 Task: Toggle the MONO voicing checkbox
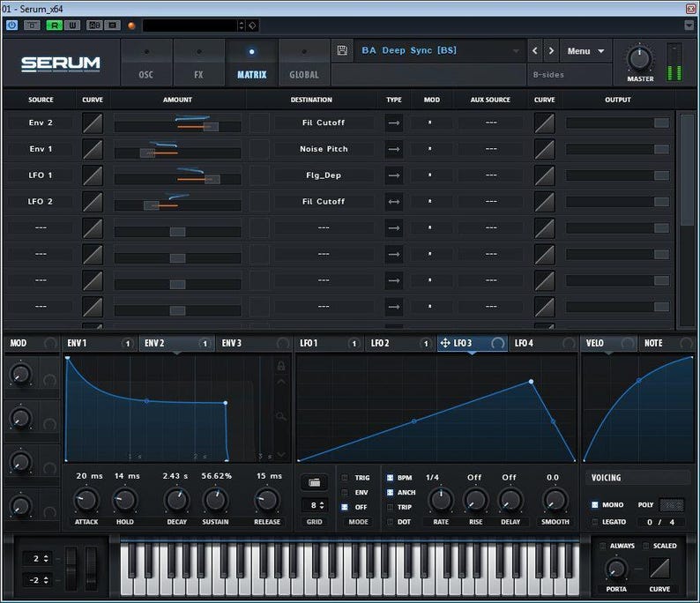pyautogui.click(x=594, y=505)
